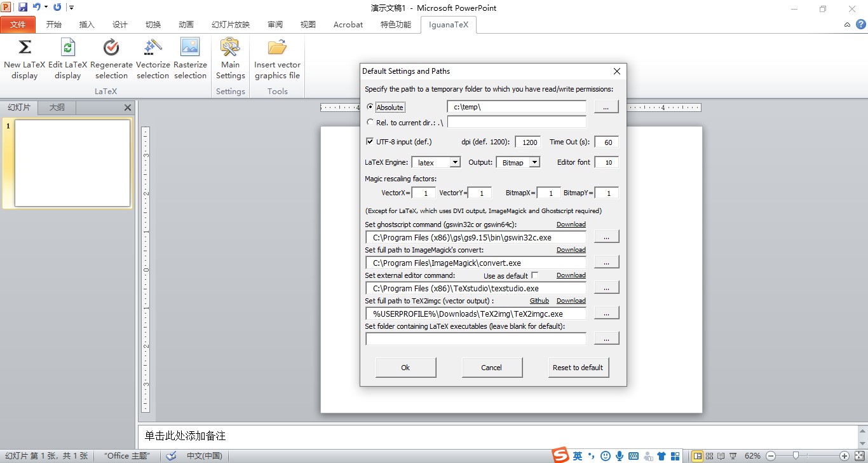Open IguanaTeX Main Settings
The width and height of the screenshot is (868, 463).
click(x=230, y=59)
